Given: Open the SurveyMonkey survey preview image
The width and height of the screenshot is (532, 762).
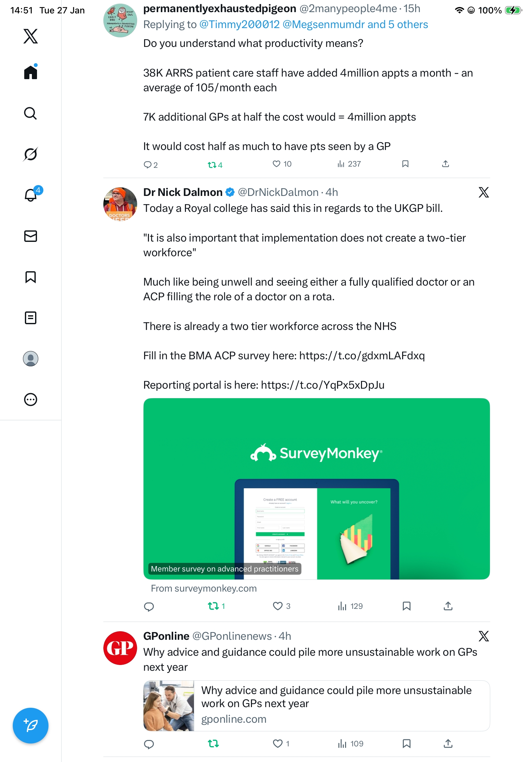Looking at the screenshot, I should (x=316, y=489).
